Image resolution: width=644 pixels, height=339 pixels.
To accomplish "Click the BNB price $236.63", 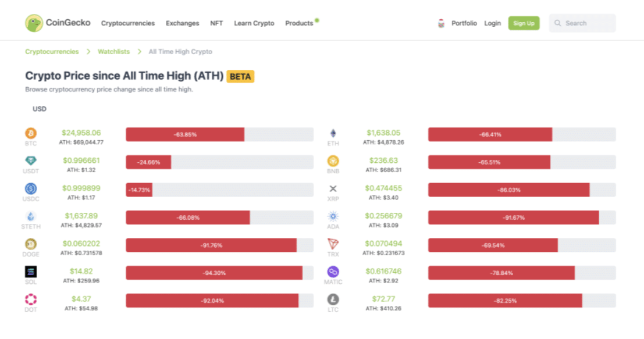I will click(383, 160).
